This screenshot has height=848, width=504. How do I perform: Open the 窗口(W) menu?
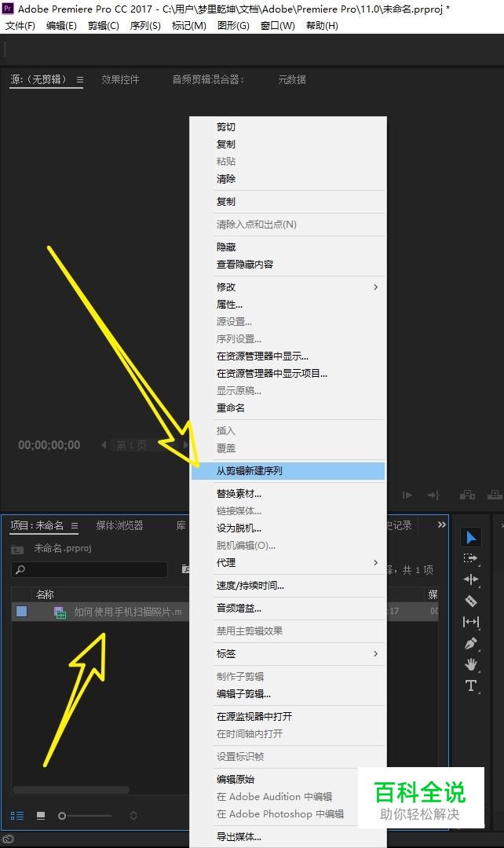coord(277,25)
